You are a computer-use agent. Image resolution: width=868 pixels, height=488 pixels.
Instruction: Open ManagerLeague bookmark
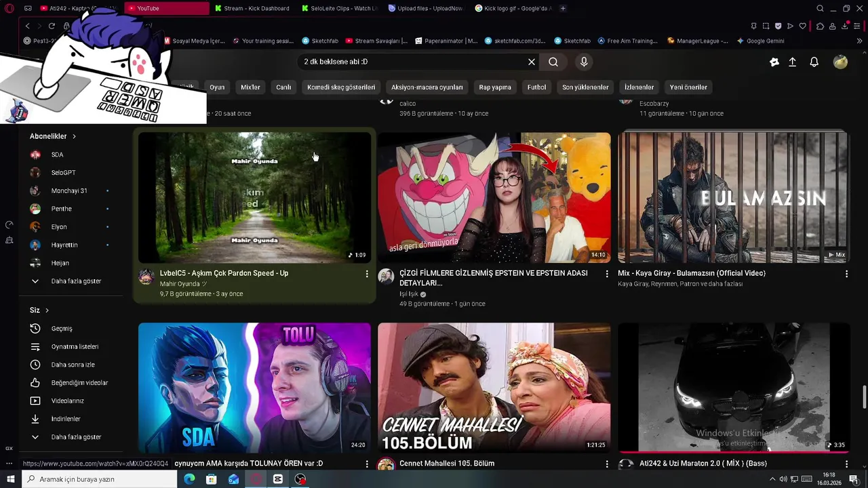tap(697, 41)
